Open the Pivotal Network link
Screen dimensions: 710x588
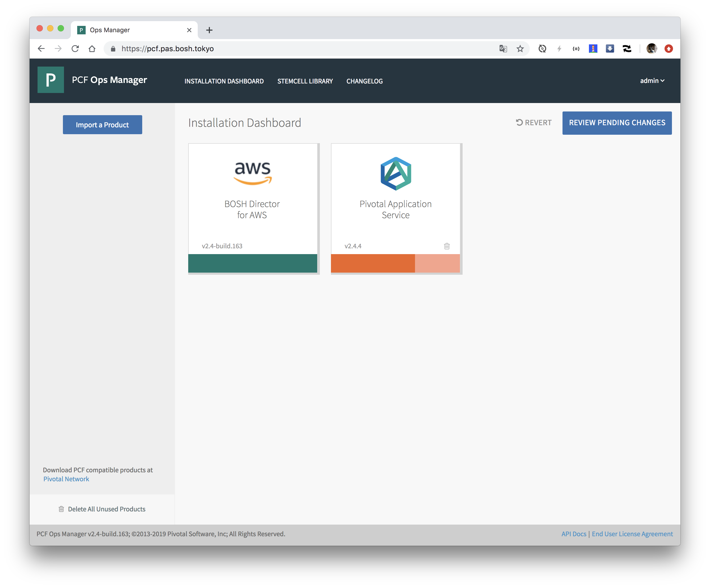[x=66, y=479]
